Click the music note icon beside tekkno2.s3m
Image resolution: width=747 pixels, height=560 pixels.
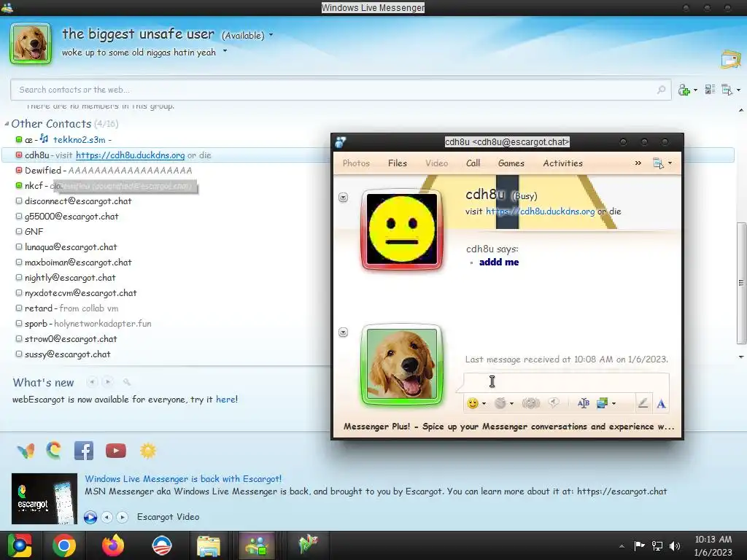pos(44,139)
